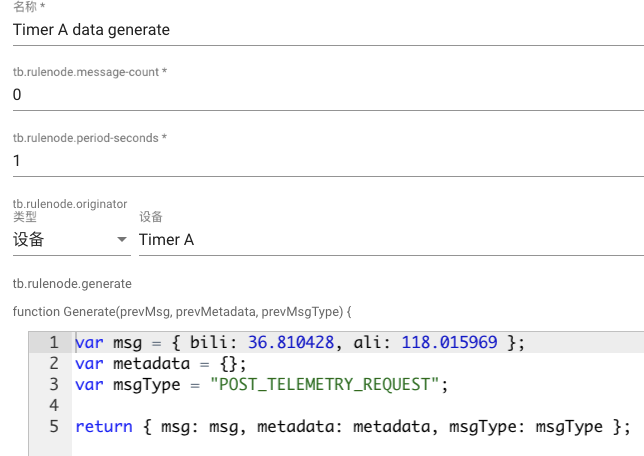Screen dimensions: 644x456
Task: Click the tb.rulenode.generate label
Action: click(x=72, y=283)
